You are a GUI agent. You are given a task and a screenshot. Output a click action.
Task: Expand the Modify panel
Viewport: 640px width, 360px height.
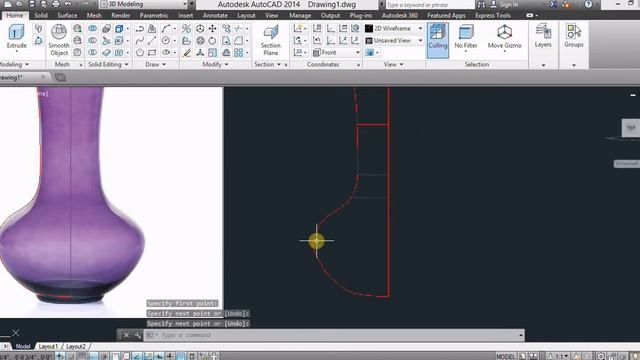click(x=215, y=64)
